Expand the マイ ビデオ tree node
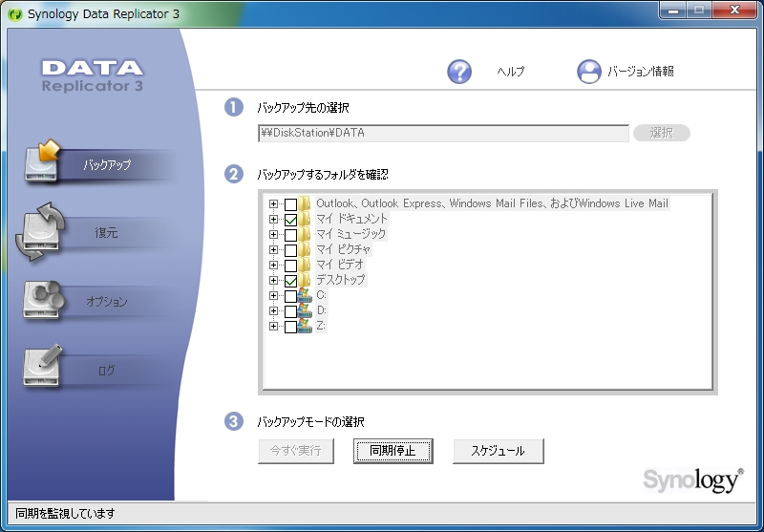764x532 pixels. pos(273,266)
